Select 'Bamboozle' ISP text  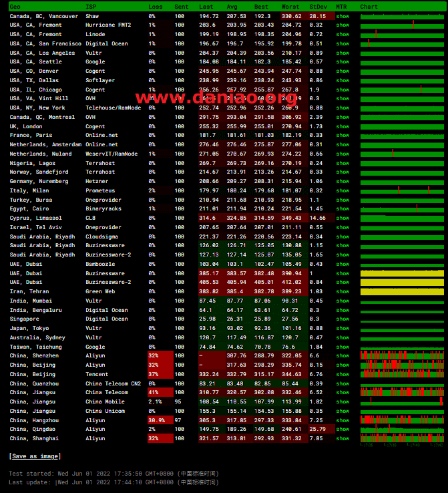tap(100, 264)
